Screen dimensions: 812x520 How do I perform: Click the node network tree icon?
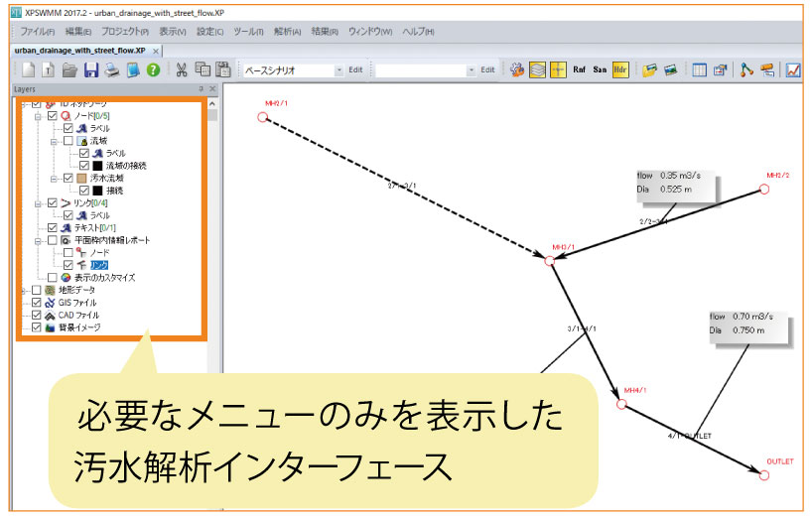(x=746, y=69)
